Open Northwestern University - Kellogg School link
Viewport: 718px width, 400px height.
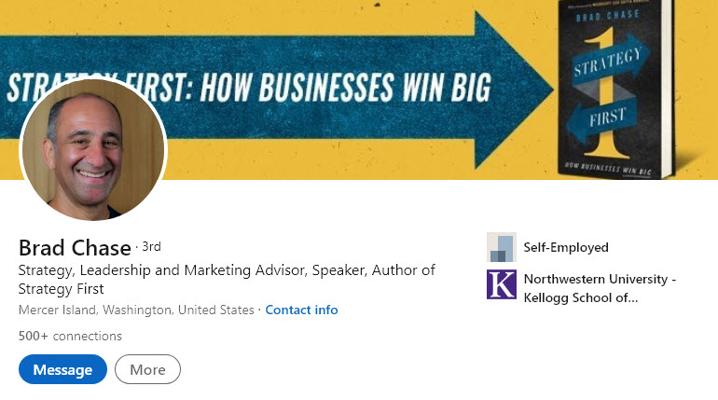click(599, 288)
